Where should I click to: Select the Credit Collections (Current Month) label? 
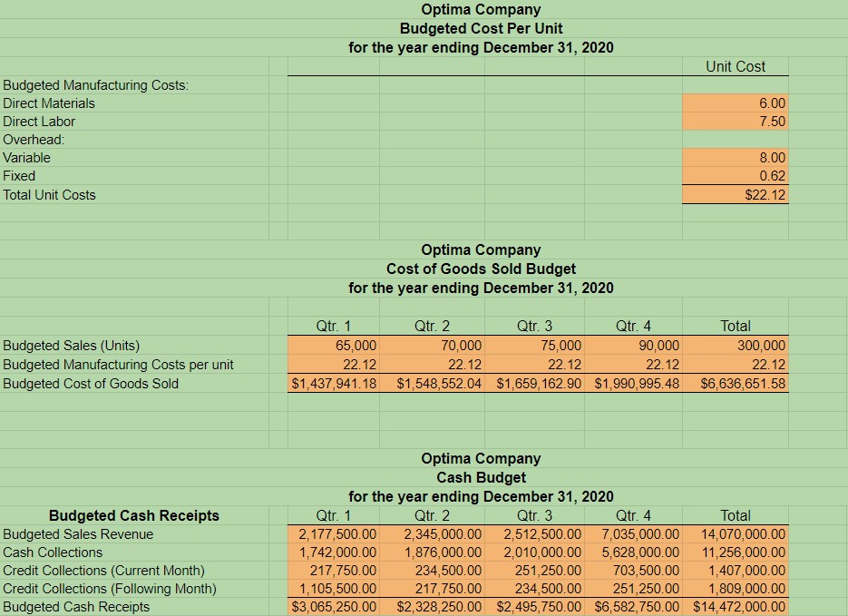(x=100, y=572)
